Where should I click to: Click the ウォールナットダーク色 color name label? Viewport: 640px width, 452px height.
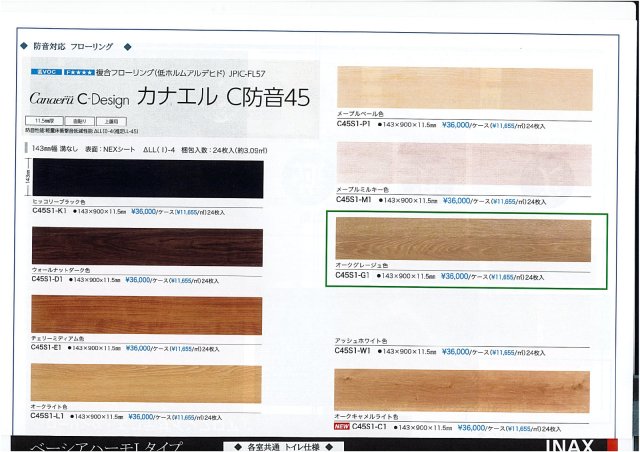(61, 270)
